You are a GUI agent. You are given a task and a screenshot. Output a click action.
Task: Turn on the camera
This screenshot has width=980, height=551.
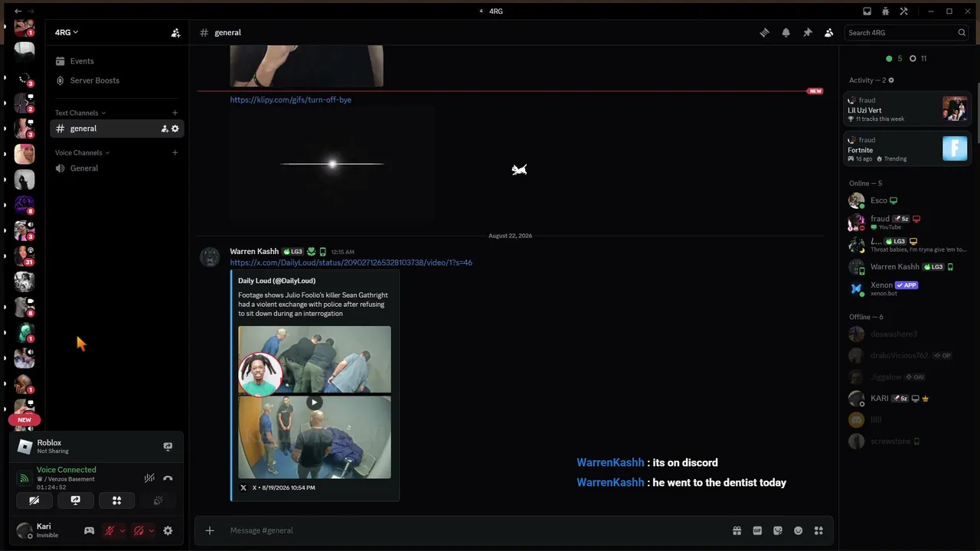pyautogui.click(x=34, y=500)
